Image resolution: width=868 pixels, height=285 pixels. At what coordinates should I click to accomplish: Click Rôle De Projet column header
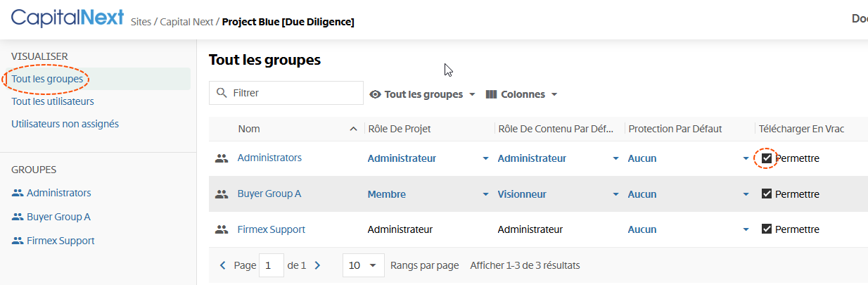(x=400, y=129)
